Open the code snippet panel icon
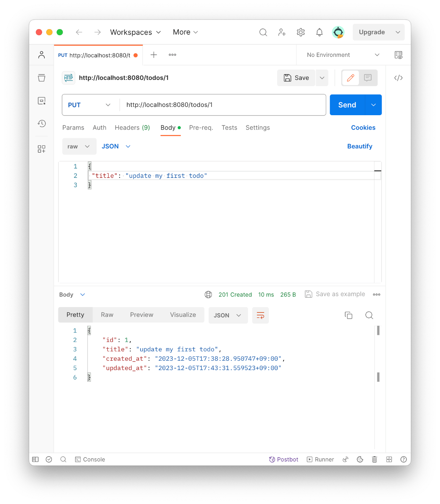Image resolution: width=440 pixels, height=504 pixels. [398, 78]
